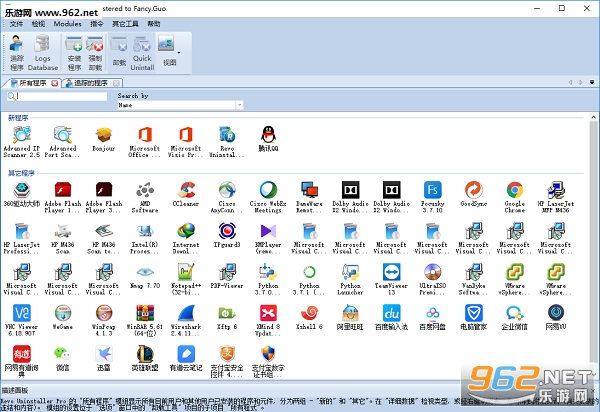The image size is (600, 412).
Task: Open the 指令 menu
Action: click(x=96, y=24)
